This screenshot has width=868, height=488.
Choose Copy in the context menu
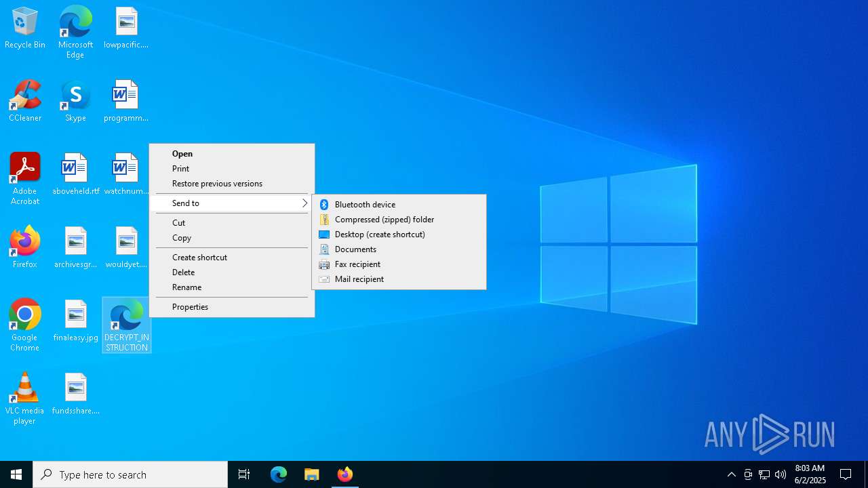pos(232,238)
